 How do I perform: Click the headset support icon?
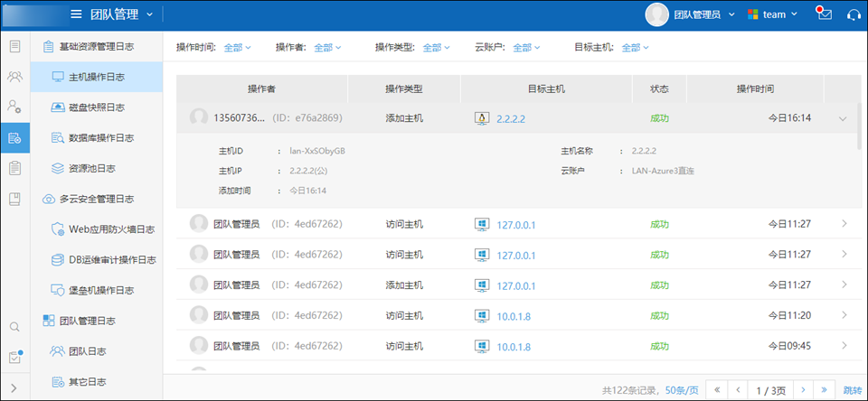coord(854,15)
